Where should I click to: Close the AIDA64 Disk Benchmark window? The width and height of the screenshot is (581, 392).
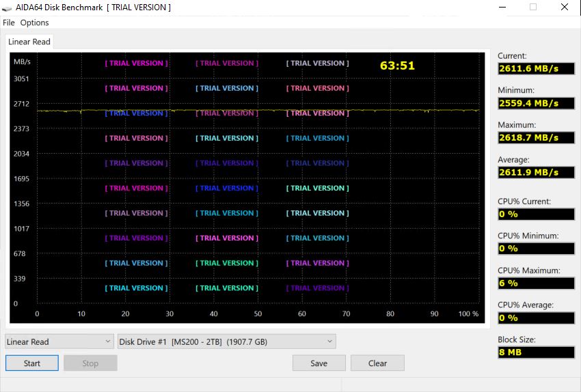pos(565,7)
